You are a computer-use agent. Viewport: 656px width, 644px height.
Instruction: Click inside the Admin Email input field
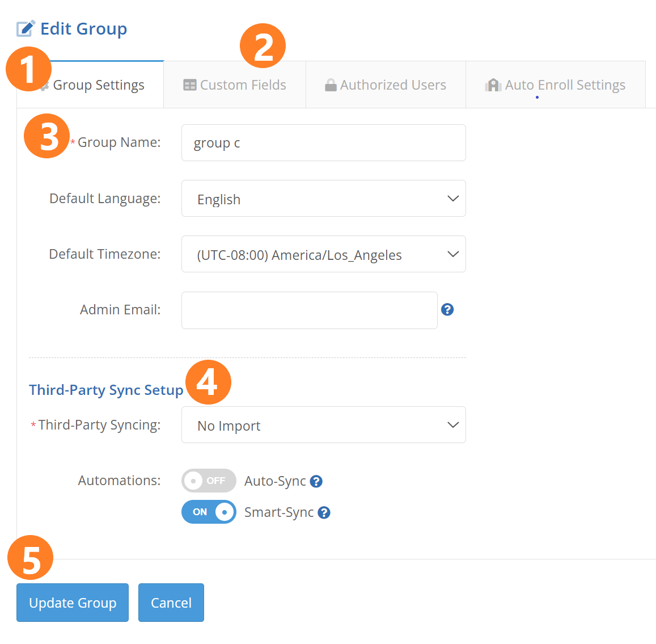309,310
